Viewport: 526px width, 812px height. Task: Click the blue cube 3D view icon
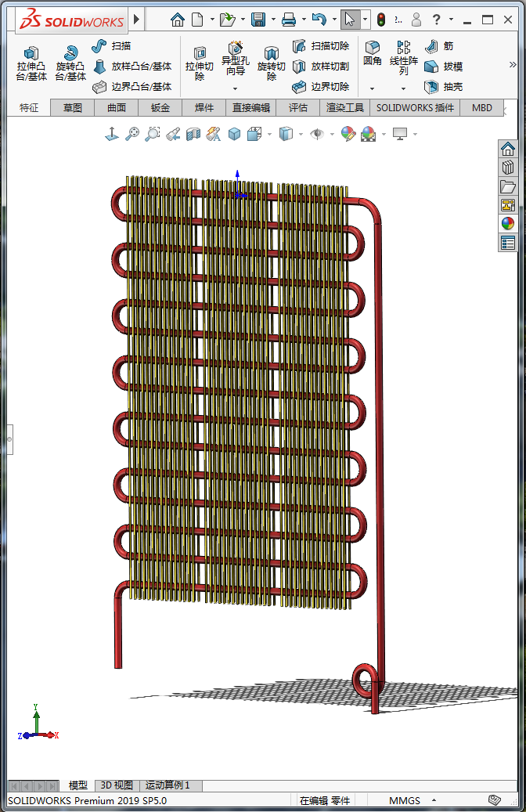pos(235,134)
